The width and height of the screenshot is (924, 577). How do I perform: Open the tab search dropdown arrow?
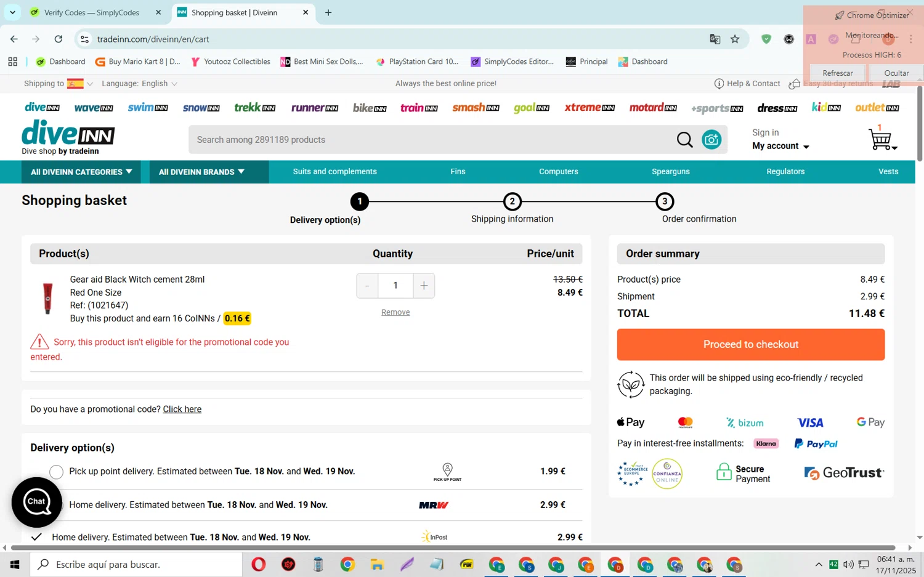12,12
